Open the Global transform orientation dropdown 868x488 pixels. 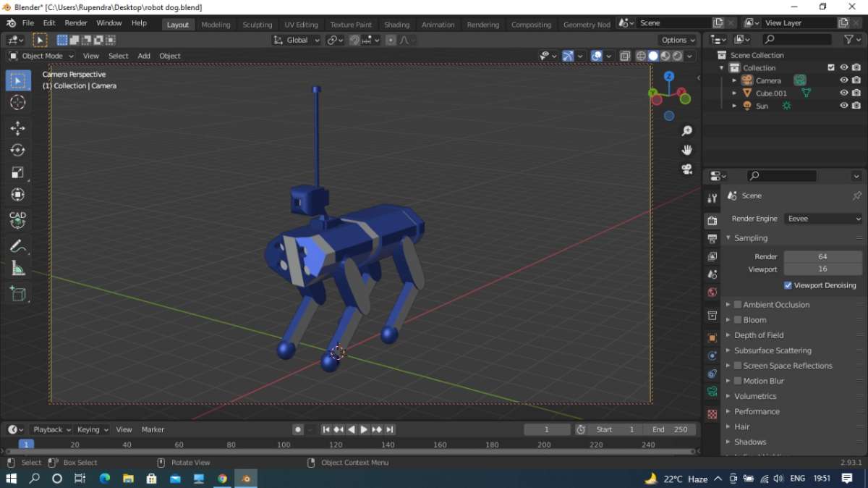(x=297, y=41)
